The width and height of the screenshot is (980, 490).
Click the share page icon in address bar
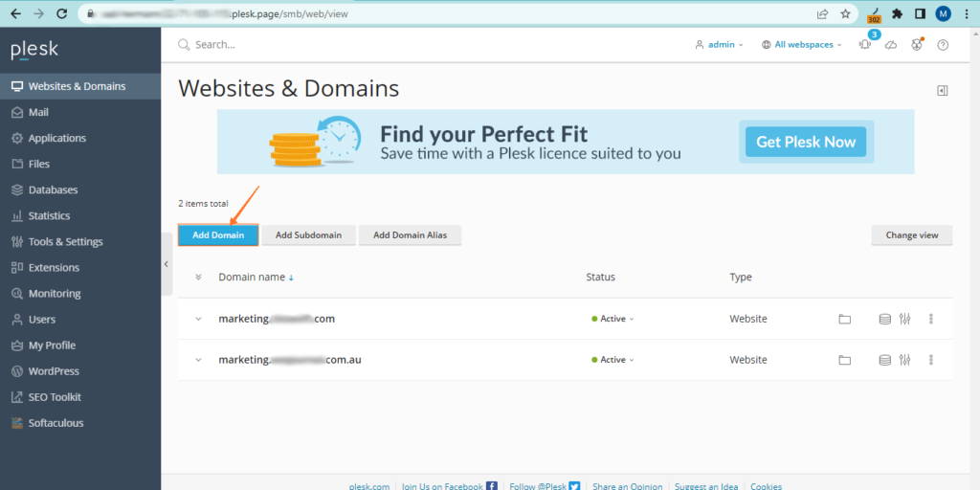pos(822,13)
